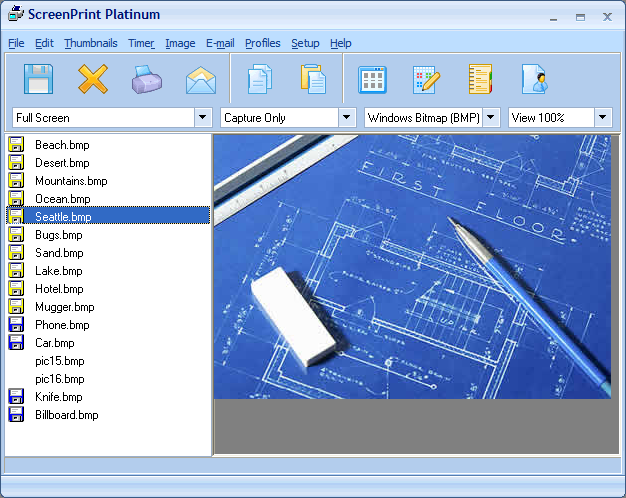The height and width of the screenshot is (498, 626).
Task: Click the blue floppy icon beside Phone.bmp
Action: point(16,324)
